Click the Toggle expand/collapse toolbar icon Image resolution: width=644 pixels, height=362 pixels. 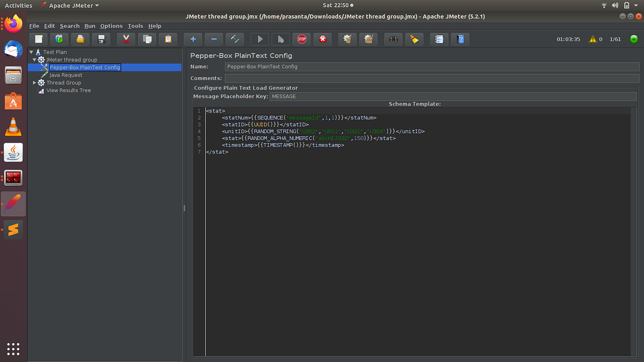point(235,39)
